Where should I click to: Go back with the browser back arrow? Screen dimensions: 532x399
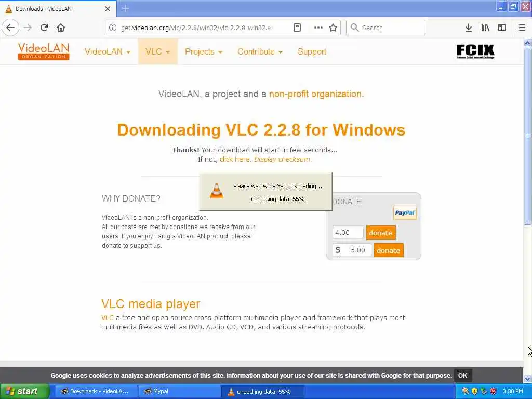(10, 28)
